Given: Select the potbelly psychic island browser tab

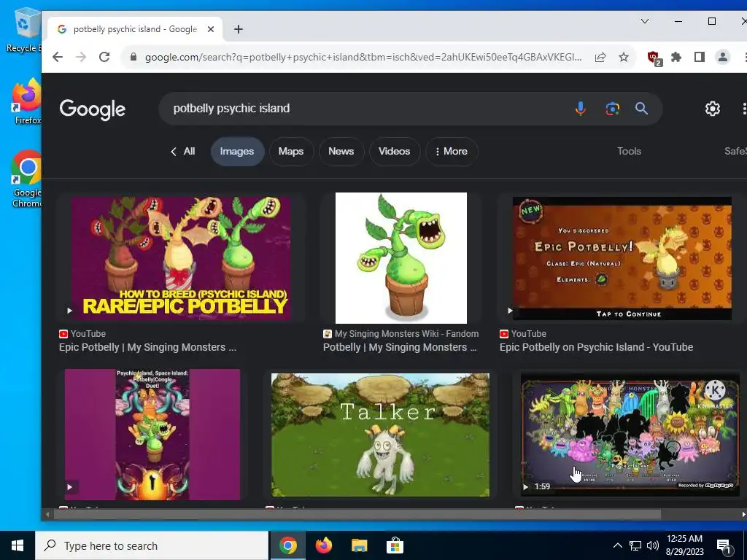Looking at the screenshot, I should point(135,29).
